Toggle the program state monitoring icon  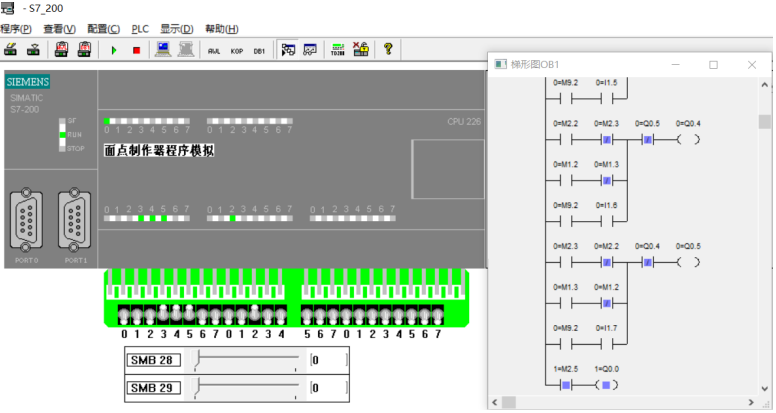coord(288,49)
